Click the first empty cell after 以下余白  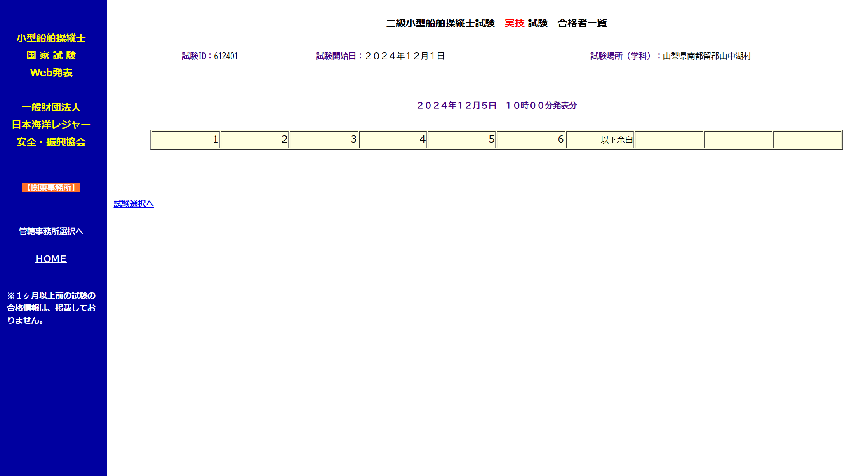click(x=669, y=139)
